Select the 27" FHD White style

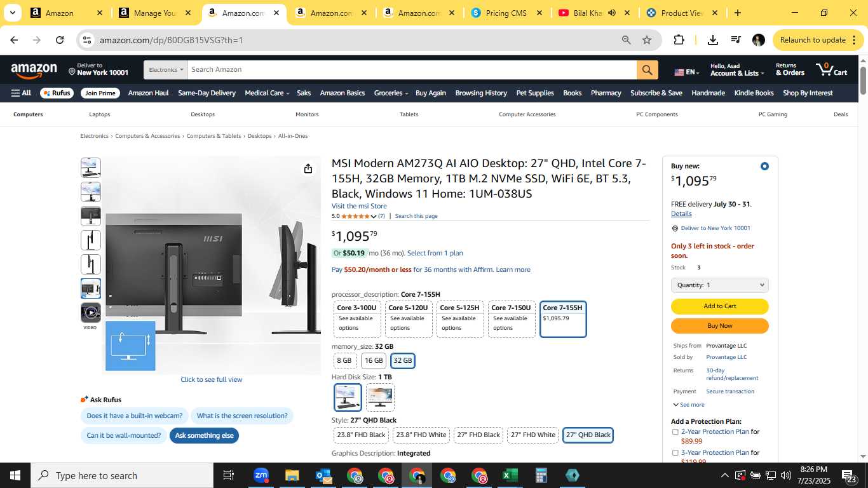click(533, 435)
